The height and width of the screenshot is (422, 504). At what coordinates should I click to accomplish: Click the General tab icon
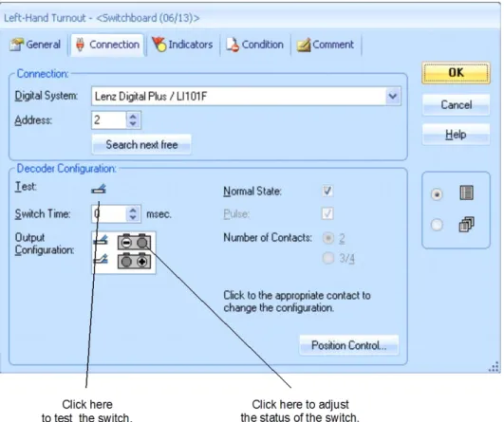[x=17, y=45]
